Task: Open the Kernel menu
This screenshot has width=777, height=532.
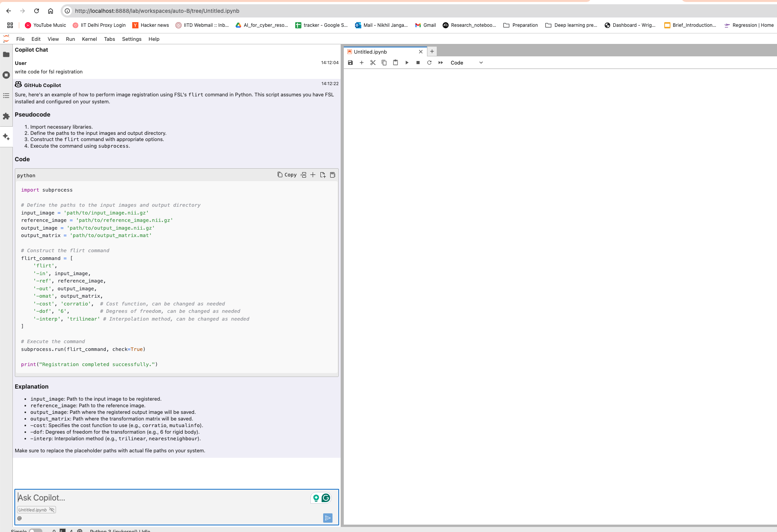Action: tap(89, 39)
